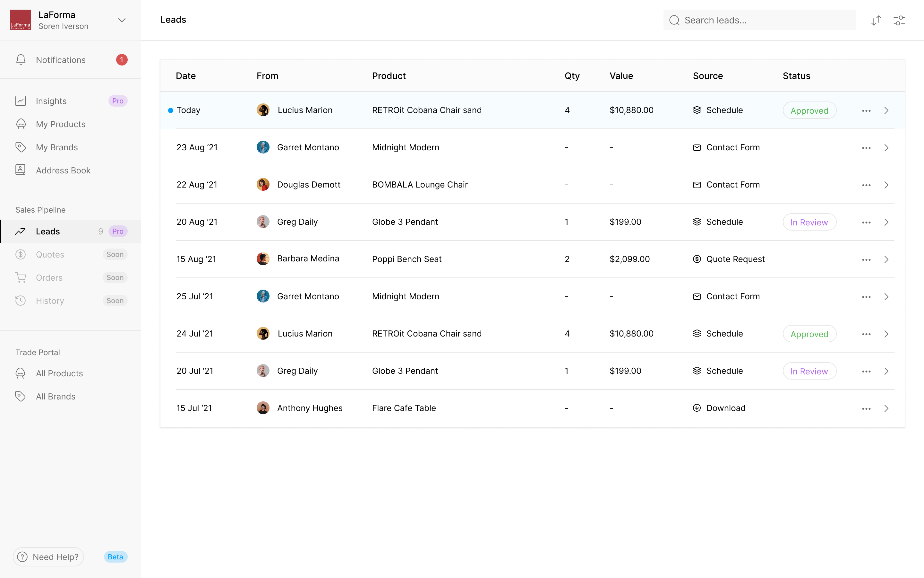Navigate to My Brands
This screenshot has height=578, width=924.
(71, 147)
